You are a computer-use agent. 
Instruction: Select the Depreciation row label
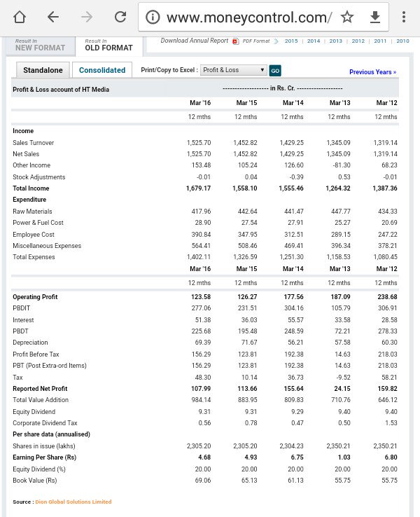(30, 343)
